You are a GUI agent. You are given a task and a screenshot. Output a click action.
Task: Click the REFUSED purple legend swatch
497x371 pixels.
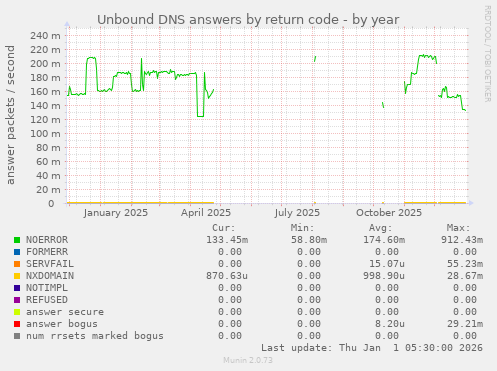[17, 300]
